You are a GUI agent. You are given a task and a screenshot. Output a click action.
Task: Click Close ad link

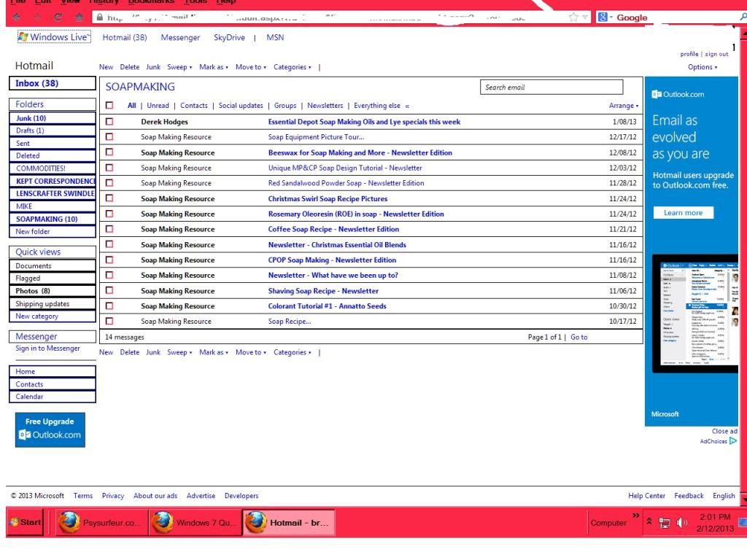click(724, 431)
